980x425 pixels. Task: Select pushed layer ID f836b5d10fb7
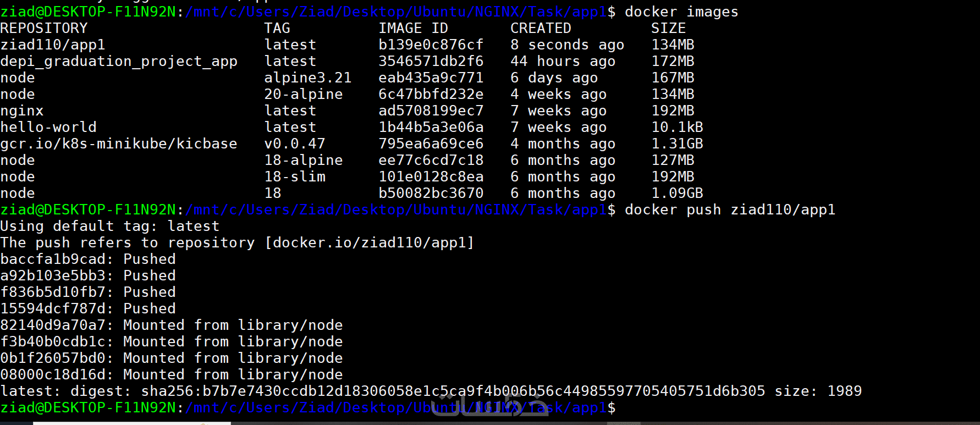(x=53, y=292)
